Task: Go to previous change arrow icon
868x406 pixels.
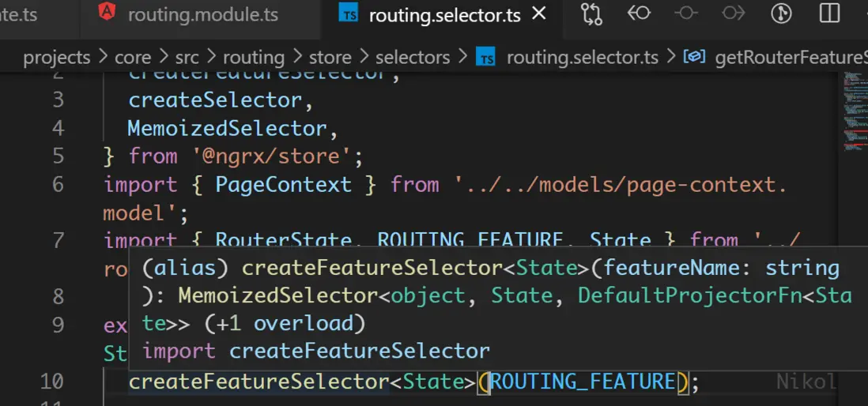Action: tap(639, 13)
